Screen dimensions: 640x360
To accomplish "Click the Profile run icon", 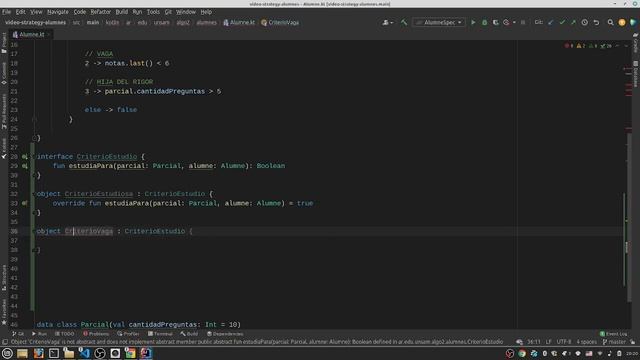I will pyautogui.click(x=506, y=22).
